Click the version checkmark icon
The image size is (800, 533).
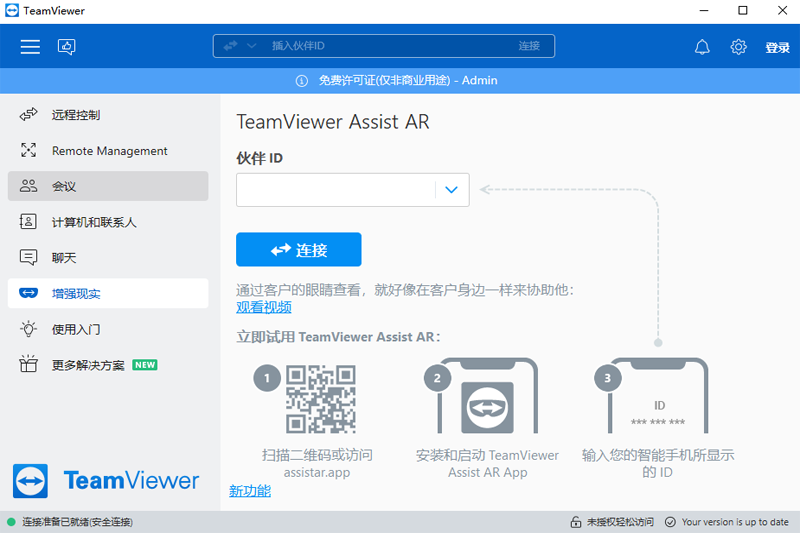coord(670,522)
